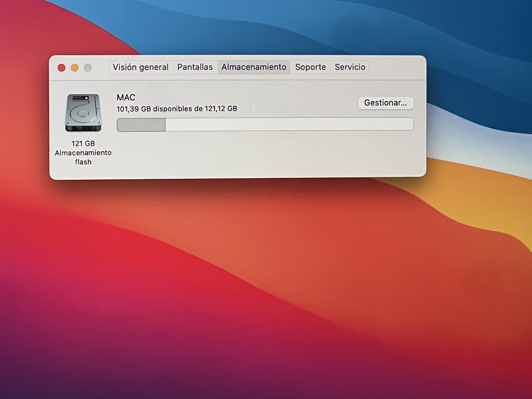Click the empty title bar right of Servicio
The height and width of the screenshot is (399, 532).
tap(397, 67)
